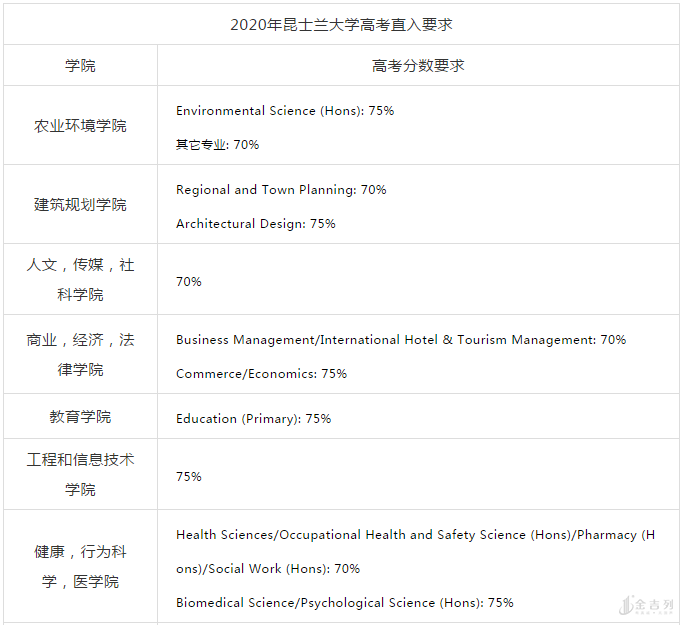The image size is (683, 625).
Task: Click the 建筑规划学院 cell
Action: pos(80,205)
